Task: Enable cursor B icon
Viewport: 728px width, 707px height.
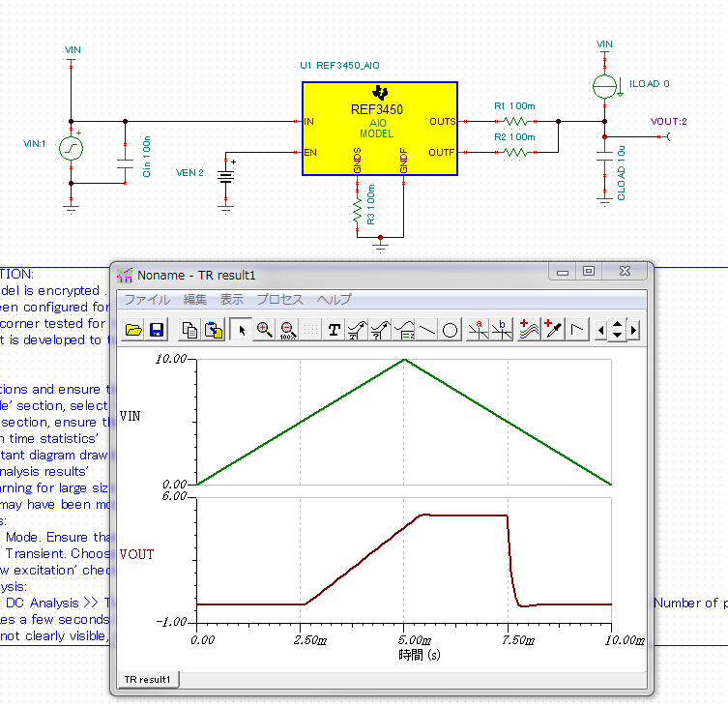Action: 502,330
